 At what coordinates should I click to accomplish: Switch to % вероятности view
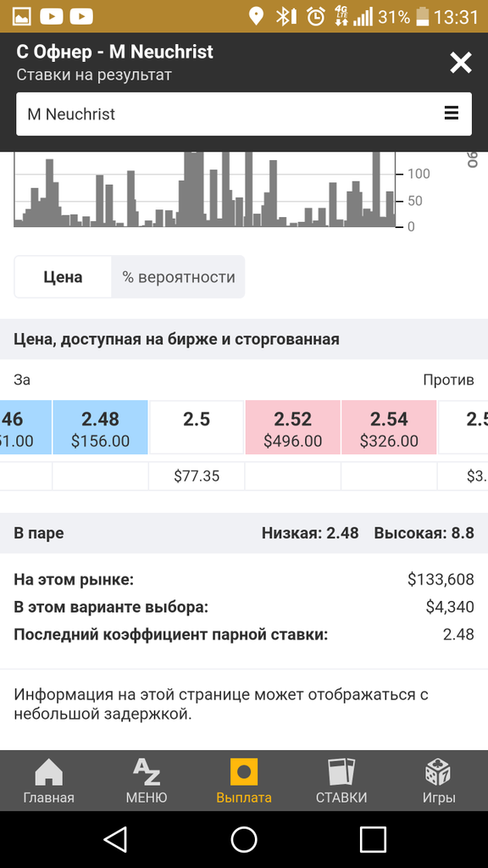click(178, 277)
